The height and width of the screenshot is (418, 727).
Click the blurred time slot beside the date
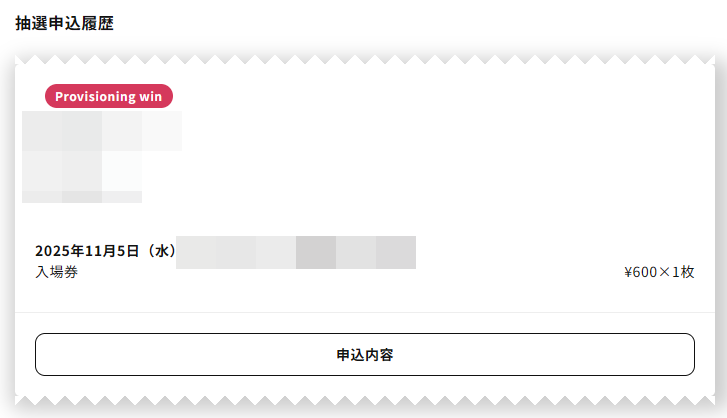coord(296,252)
